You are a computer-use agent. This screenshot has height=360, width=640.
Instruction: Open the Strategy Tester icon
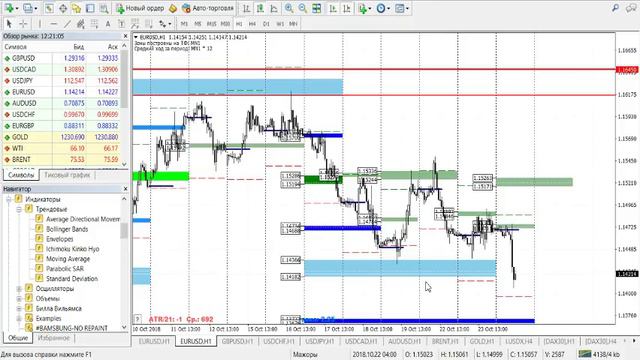(104, 8)
